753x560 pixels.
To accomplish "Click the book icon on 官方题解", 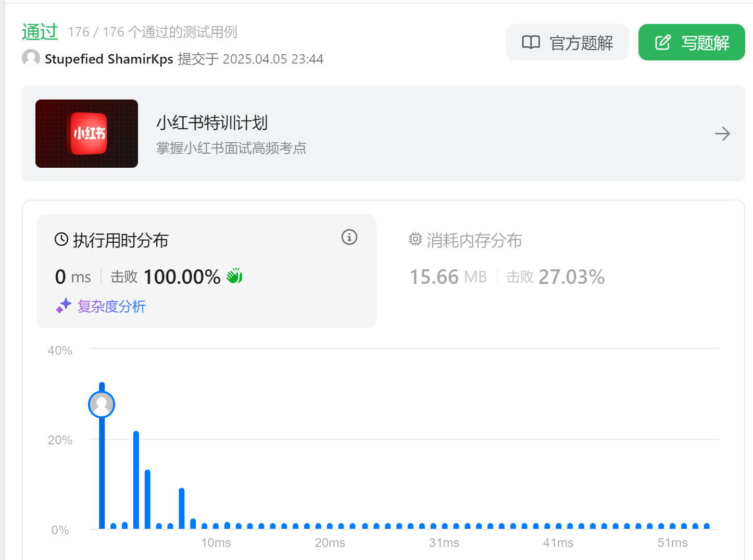I will (x=531, y=42).
